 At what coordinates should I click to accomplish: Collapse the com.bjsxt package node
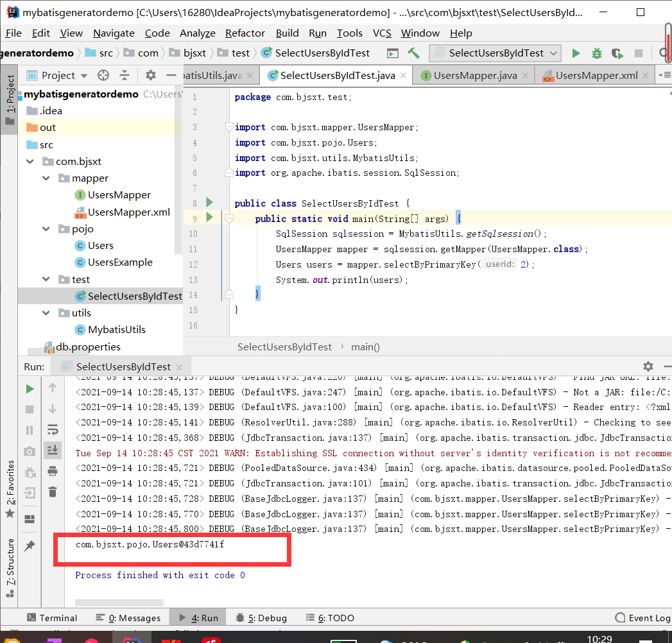click(30, 162)
